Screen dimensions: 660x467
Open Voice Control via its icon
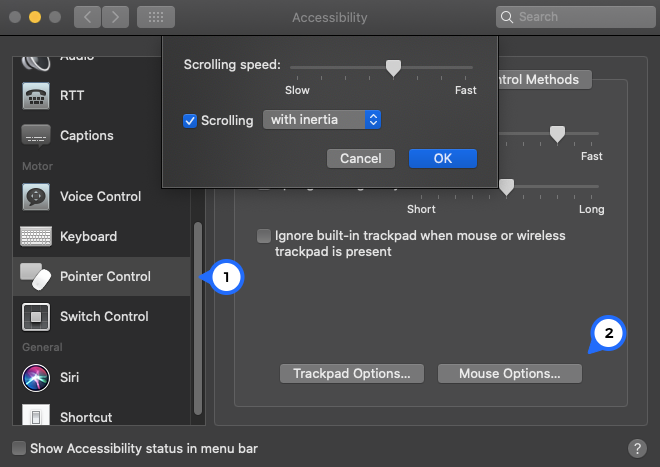36,196
